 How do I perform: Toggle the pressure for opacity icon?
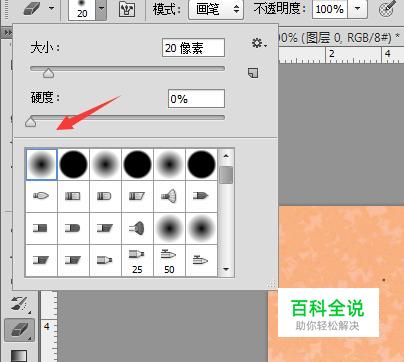pyautogui.click(x=387, y=9)
